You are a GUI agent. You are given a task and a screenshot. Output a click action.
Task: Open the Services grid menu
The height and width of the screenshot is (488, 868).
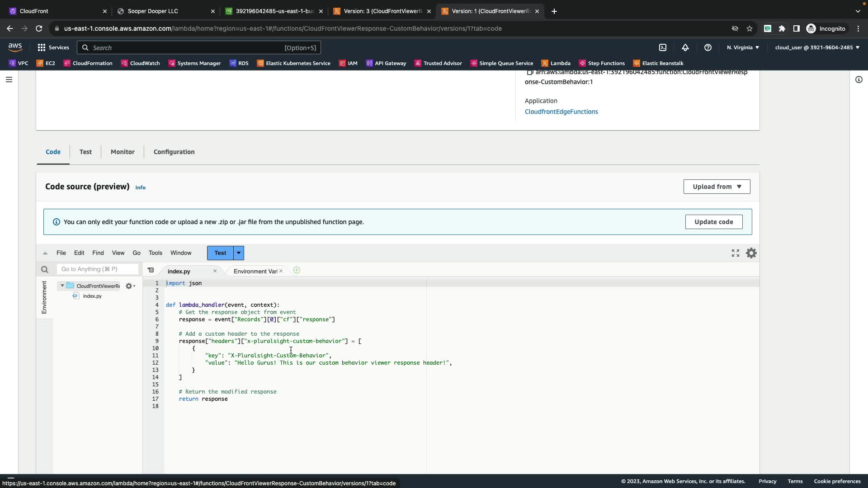tap(42, 47)
